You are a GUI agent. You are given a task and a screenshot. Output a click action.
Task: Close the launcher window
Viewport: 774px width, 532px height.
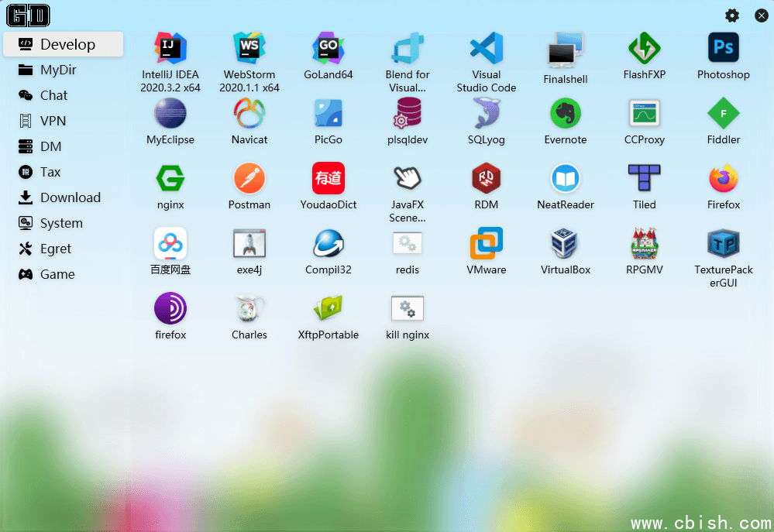[x=761, y=15]
